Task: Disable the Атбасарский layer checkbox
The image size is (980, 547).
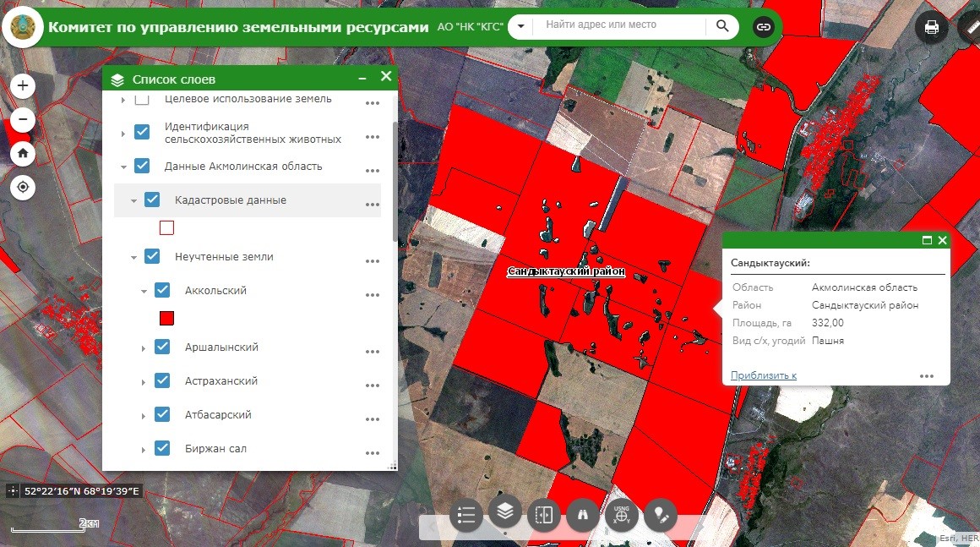Action: point(162,414)
